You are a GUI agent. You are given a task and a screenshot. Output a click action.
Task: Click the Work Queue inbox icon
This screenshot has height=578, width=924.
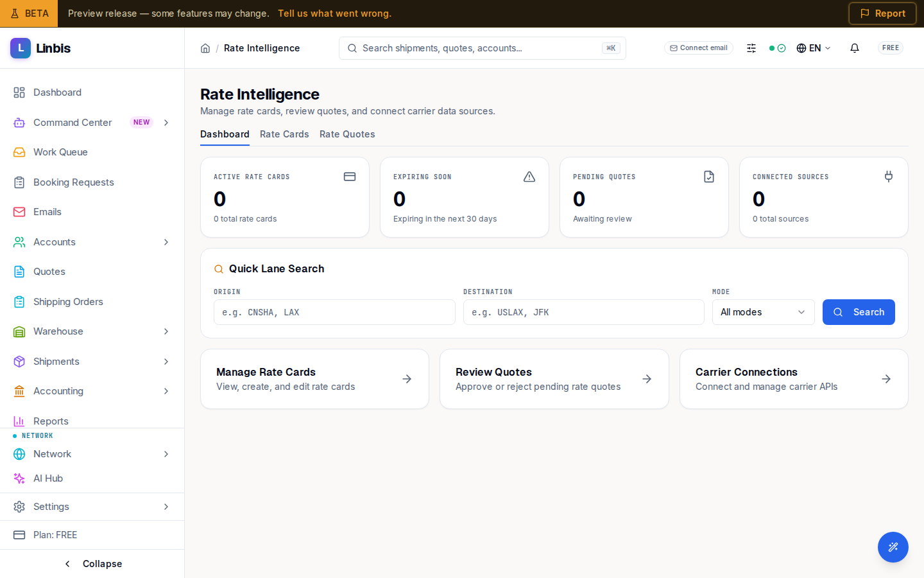(x=19, y=152)
